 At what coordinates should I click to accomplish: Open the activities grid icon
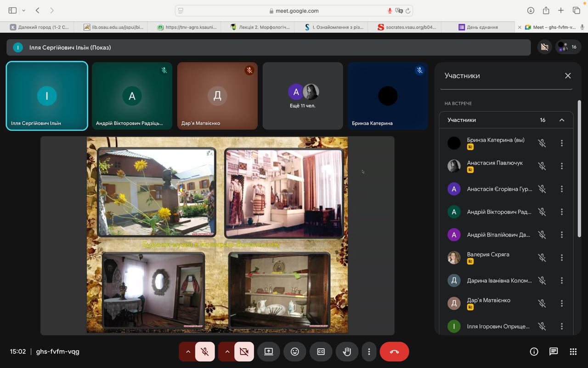[573, 351]
